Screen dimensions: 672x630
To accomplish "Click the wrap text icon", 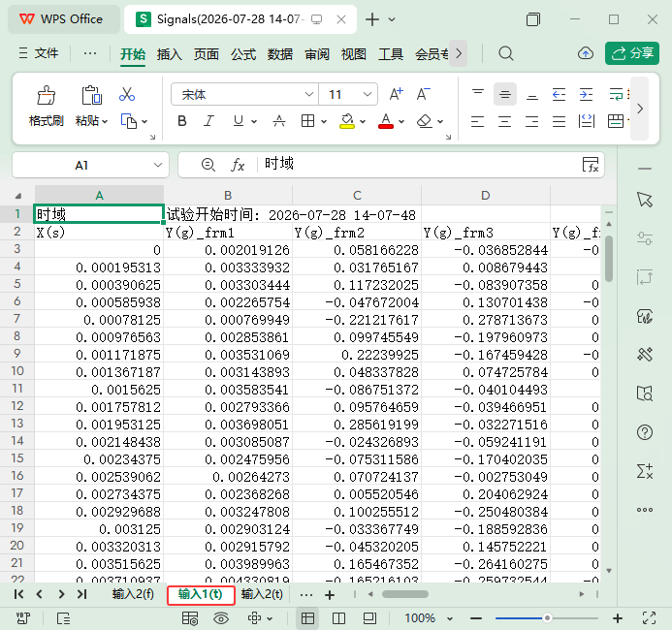I will [x=616, y=94].
